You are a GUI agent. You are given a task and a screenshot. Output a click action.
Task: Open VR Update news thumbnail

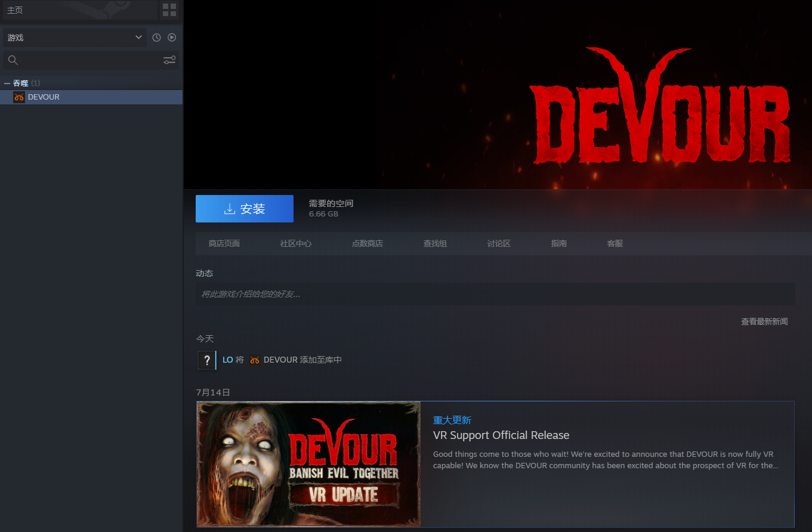308,464
